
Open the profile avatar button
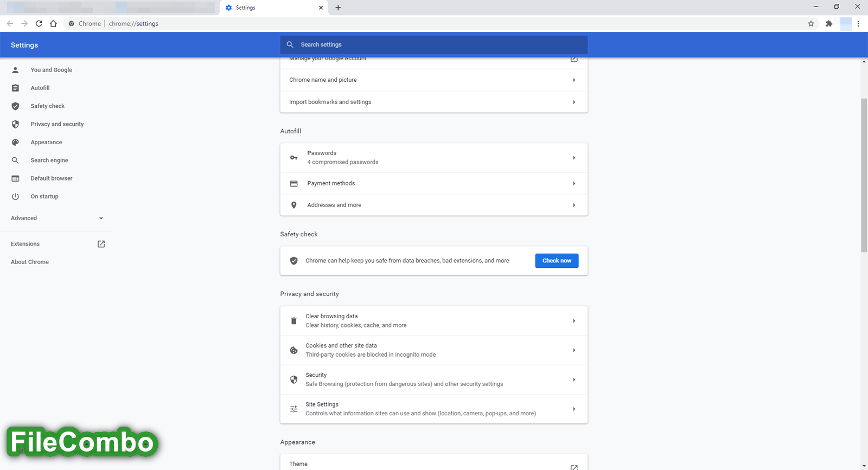(846, 24)
